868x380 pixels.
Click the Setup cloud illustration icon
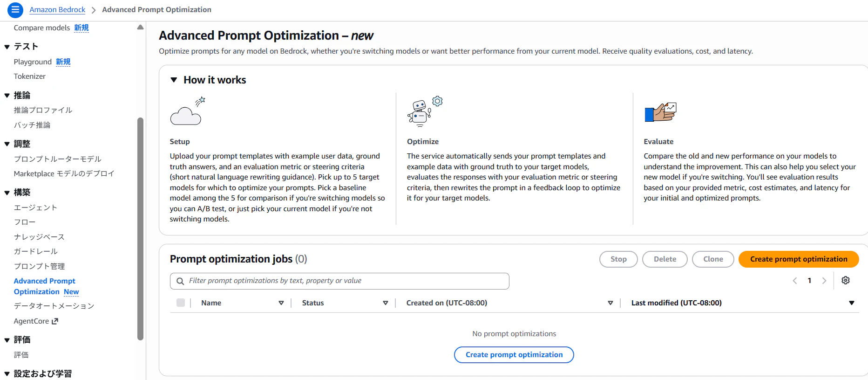click(x=188, y=111)
